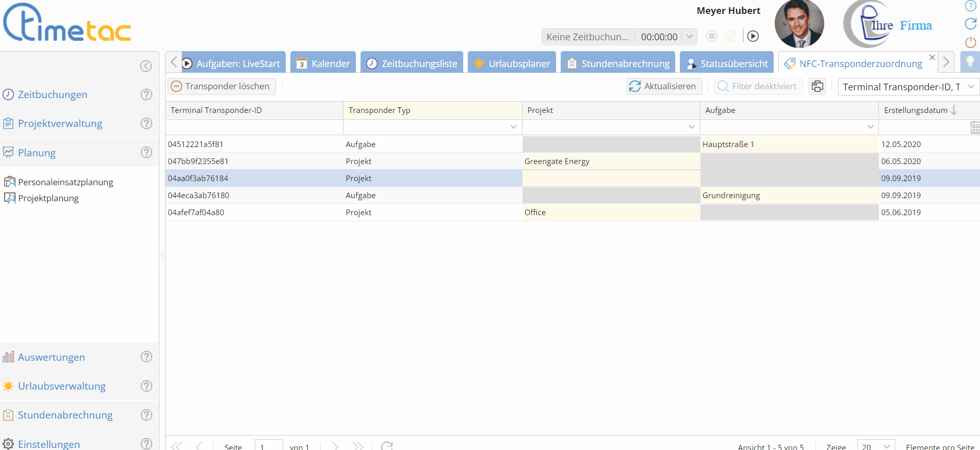Viewport: 980px width, 450px height.
Task: Open the time booking dropdown arrow
Action: 690,37
